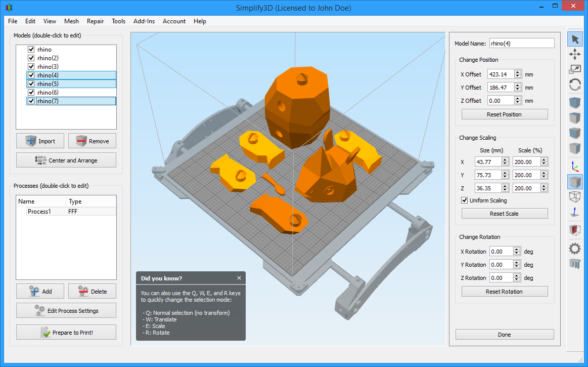The image size is (588, 367).
Task: Choose the scale models tool
Action: (575, 69)
